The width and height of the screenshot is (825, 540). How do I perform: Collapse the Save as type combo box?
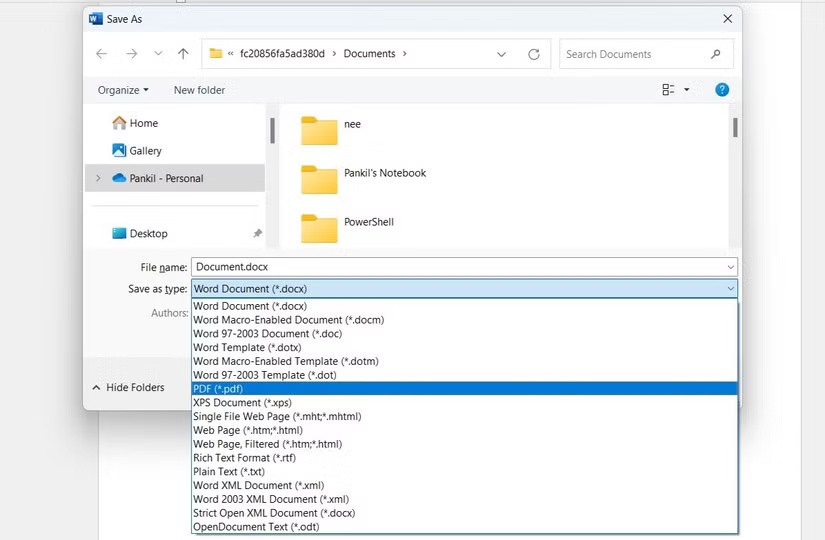pyautogui.click(x=730, y=288)
